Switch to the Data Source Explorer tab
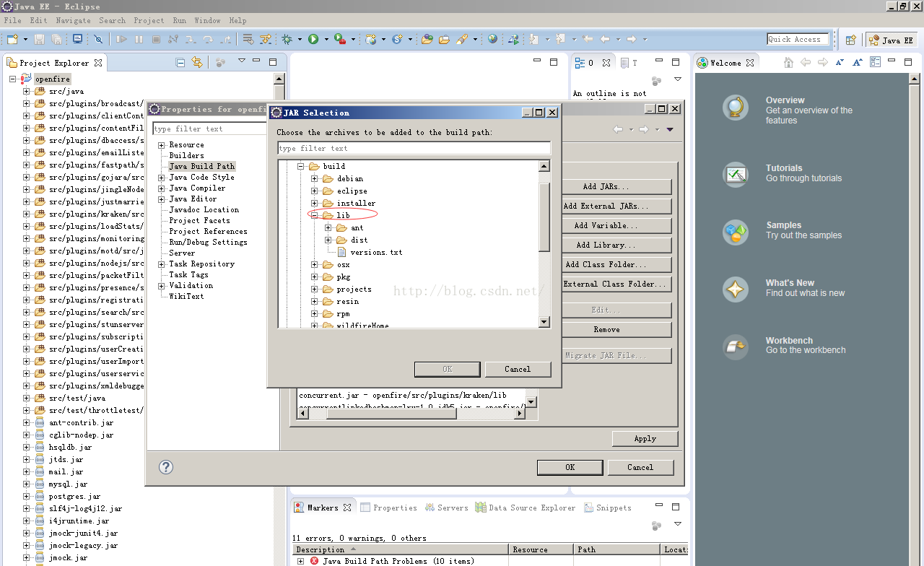 [x=526, y=508]
